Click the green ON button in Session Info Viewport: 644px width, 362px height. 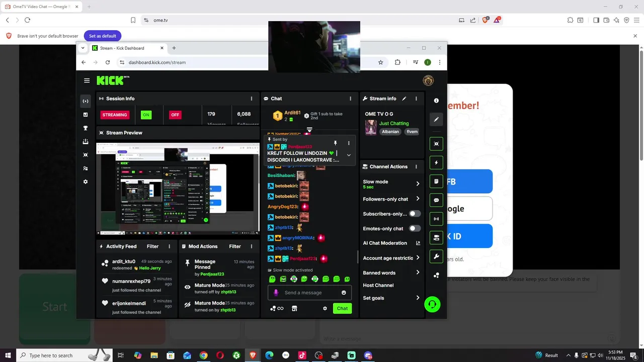146,115
